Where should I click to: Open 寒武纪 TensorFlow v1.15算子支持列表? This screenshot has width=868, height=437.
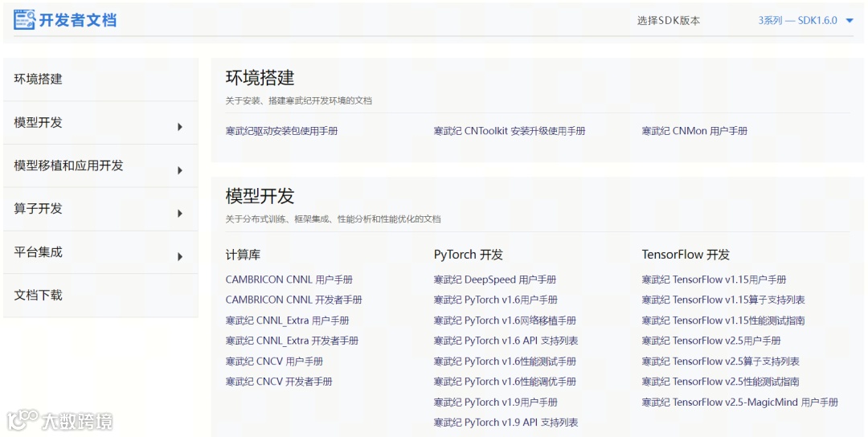[723, 300]
